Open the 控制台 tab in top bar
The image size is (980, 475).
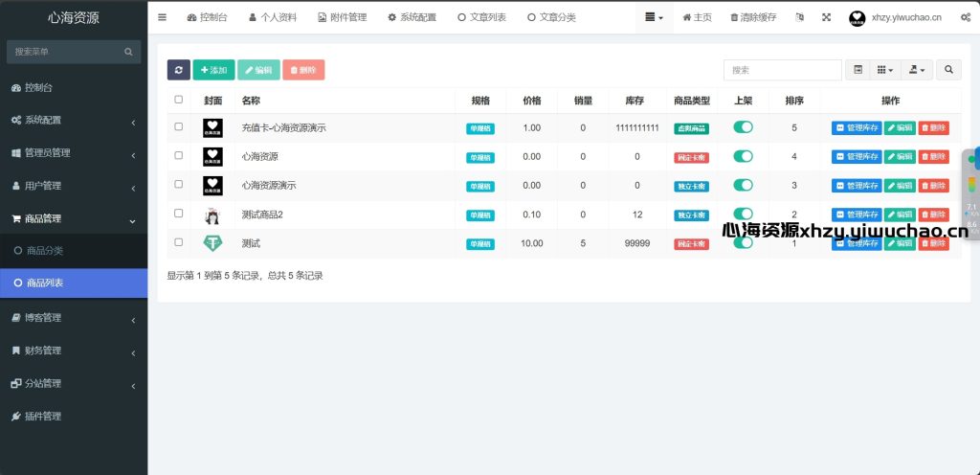(x=207, y=17)
